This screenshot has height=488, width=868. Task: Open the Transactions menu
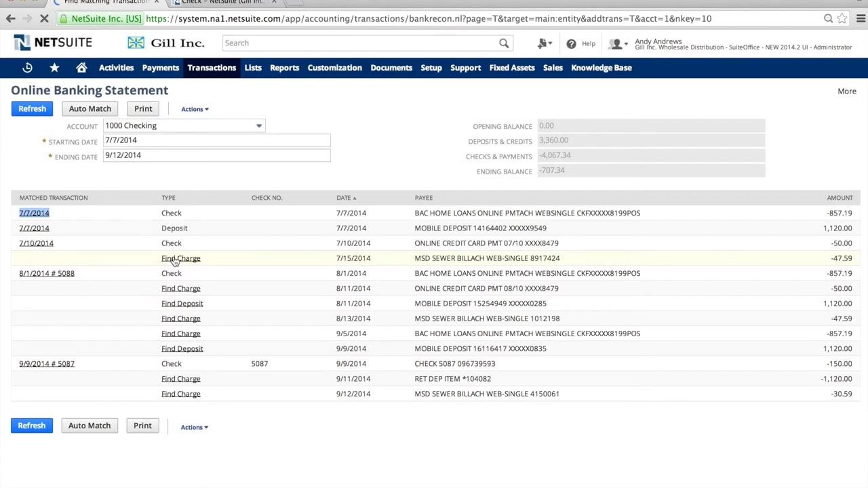pos(212,68)
